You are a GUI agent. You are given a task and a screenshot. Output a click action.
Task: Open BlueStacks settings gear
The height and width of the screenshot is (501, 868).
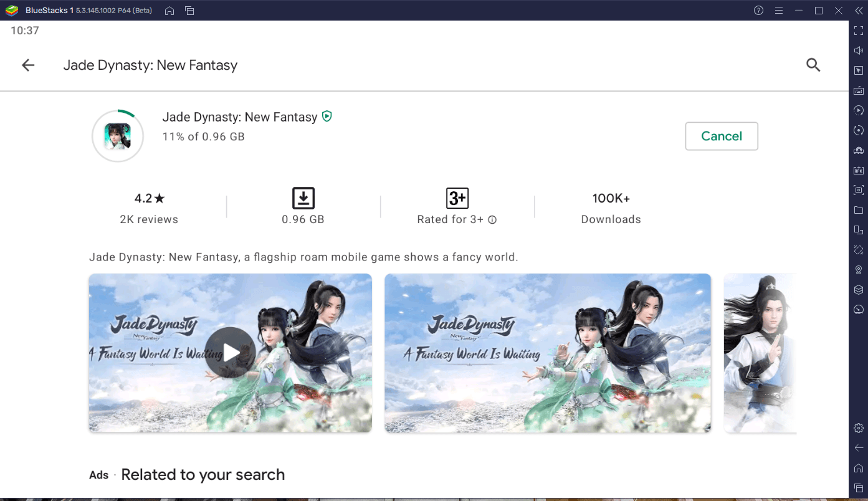tap(859, 428)
